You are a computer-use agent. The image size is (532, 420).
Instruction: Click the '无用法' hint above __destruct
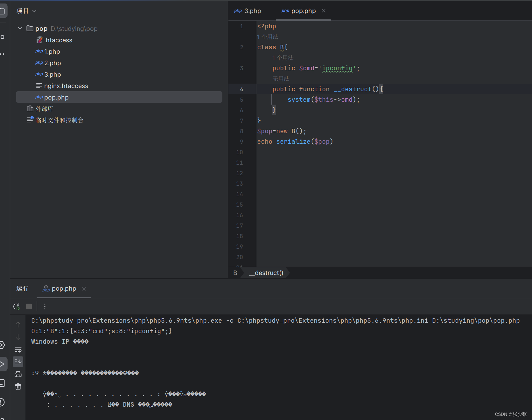point(281,79)
